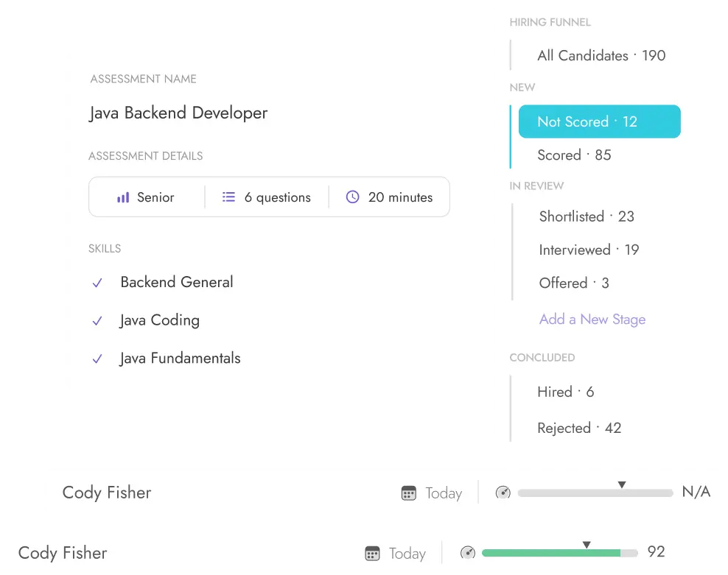
Task: Click the clock icon beside 20 minutes
Action: [353, 197]
